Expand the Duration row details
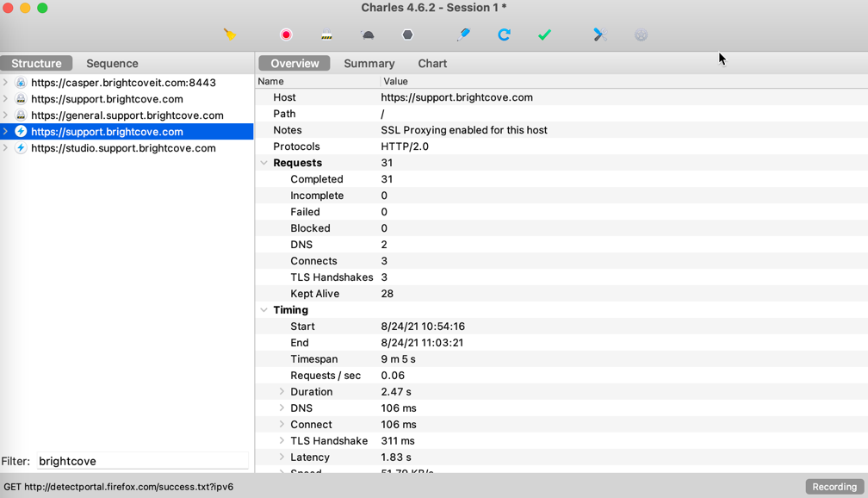 coord(282,392)
